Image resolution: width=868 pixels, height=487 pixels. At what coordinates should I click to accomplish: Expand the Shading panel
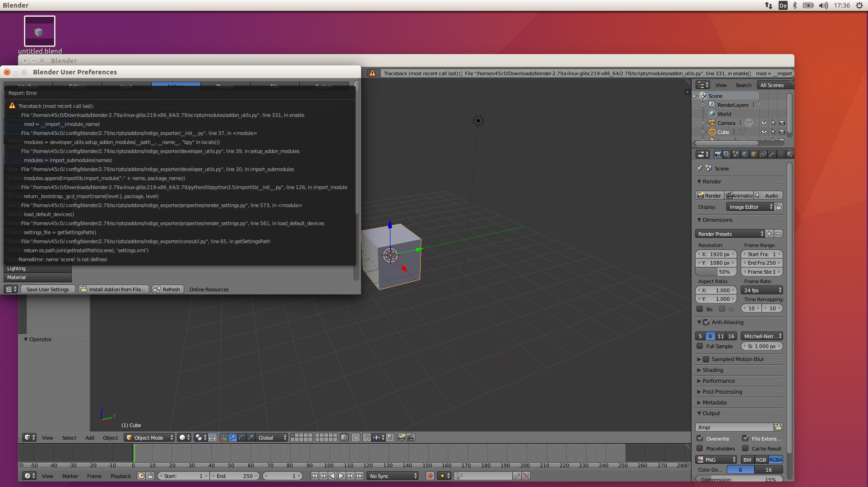pos(713,370)
